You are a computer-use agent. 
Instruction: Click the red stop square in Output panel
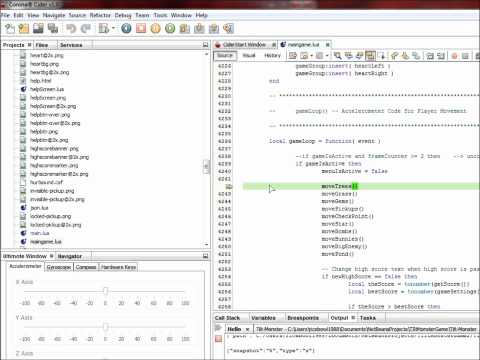click(218, 339)
